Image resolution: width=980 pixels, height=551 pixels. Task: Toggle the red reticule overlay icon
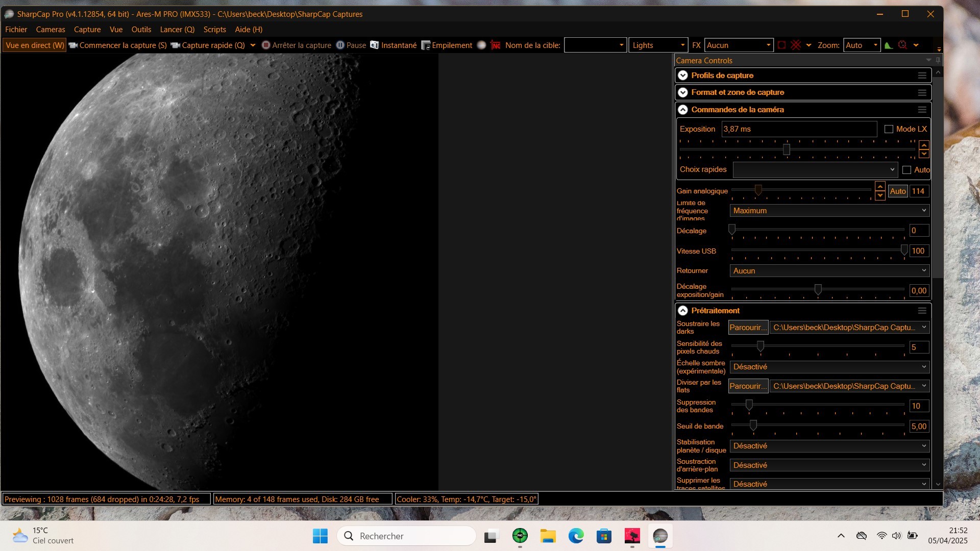tap(796, 45)
